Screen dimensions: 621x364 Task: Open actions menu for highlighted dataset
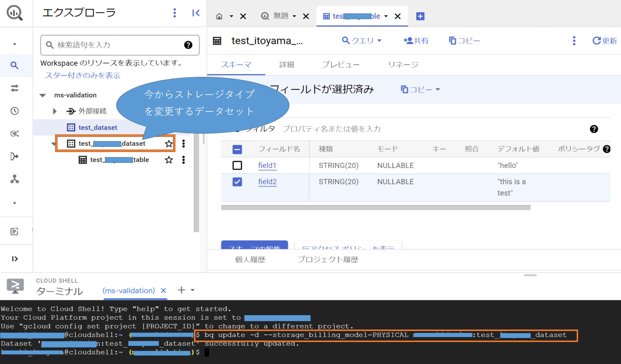183,143
